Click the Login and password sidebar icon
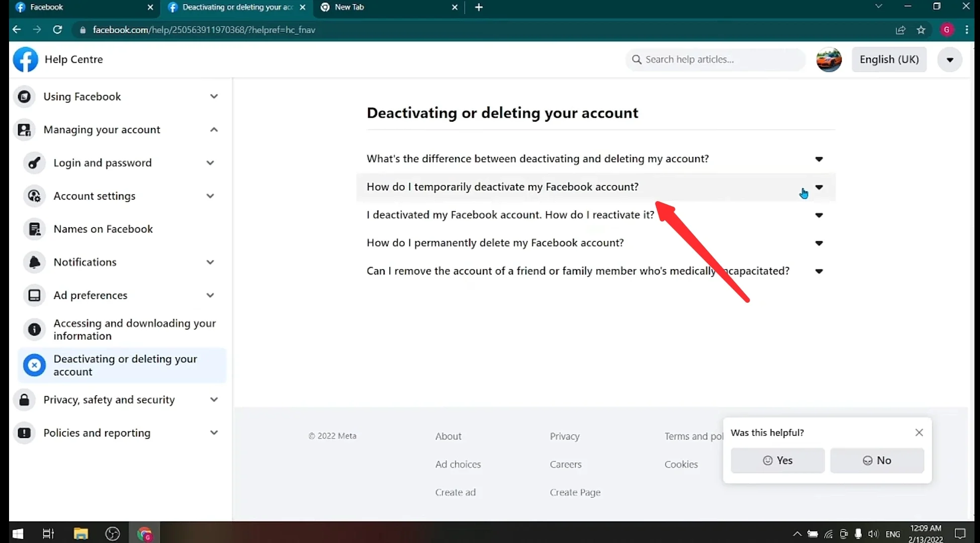This screenshot has height=543, width=980. click(x=35, y=162)
